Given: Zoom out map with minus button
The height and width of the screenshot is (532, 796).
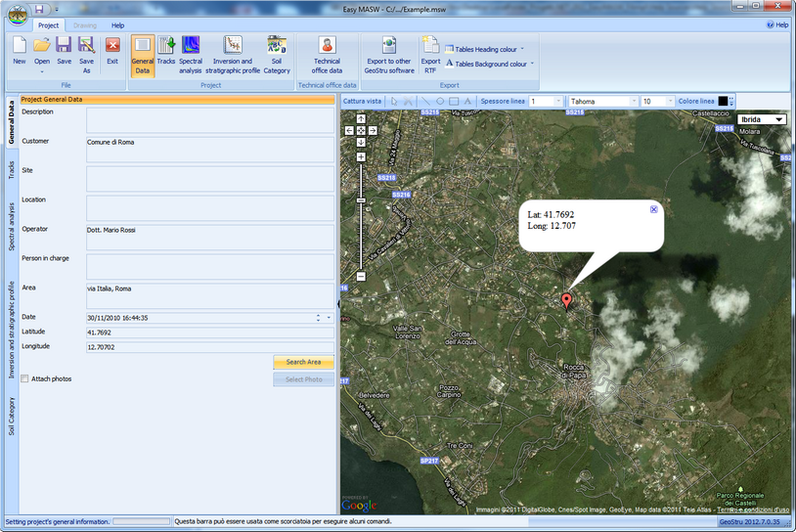Looking at the screenshot, I should pyautogui.click(x=361, y=276).
